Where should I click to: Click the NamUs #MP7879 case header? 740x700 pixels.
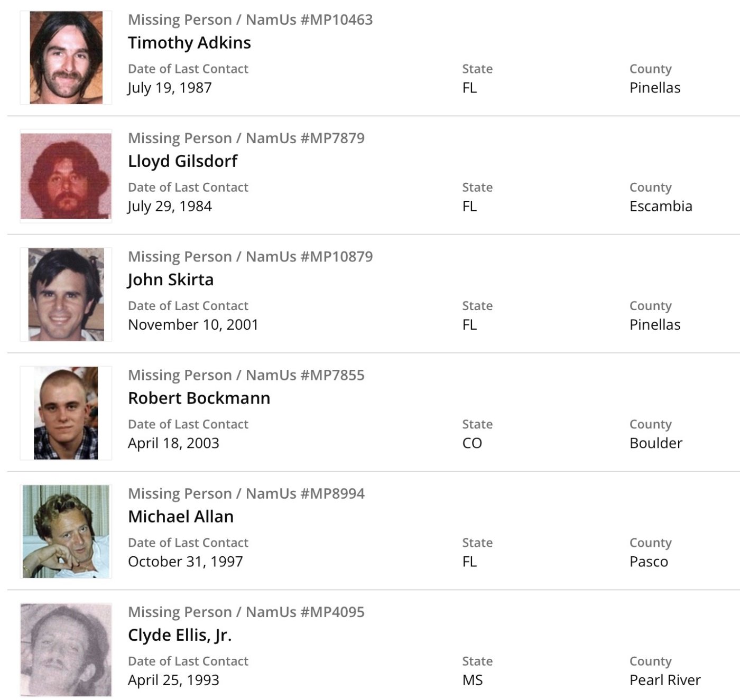coord(246,138)
